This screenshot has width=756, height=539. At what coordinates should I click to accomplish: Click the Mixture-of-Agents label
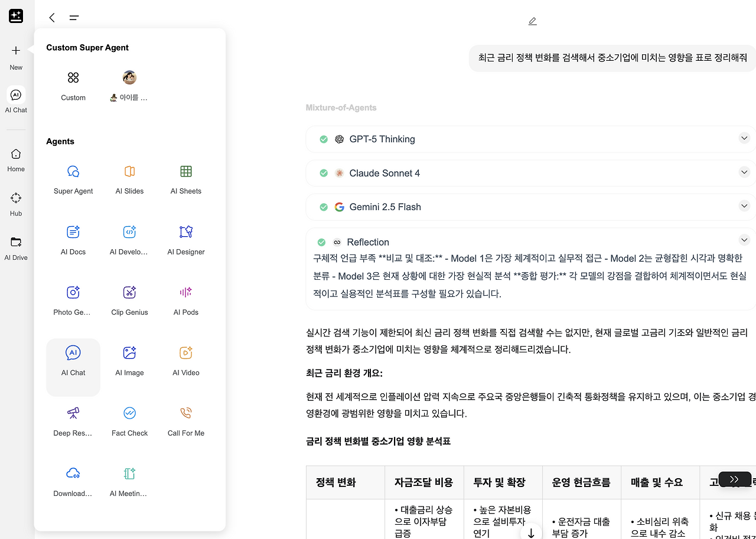click(x=341, y=107)
